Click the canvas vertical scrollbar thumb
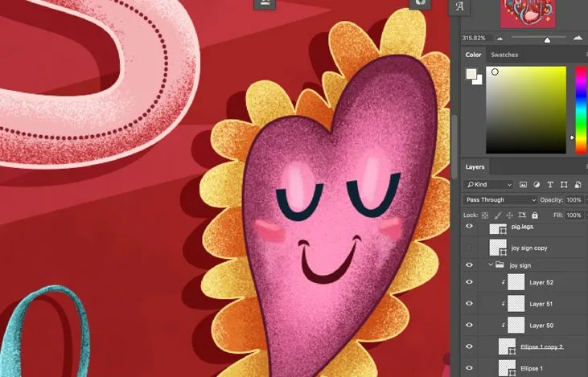The height and width of the screenshot is (377, 588). (454, 147)
